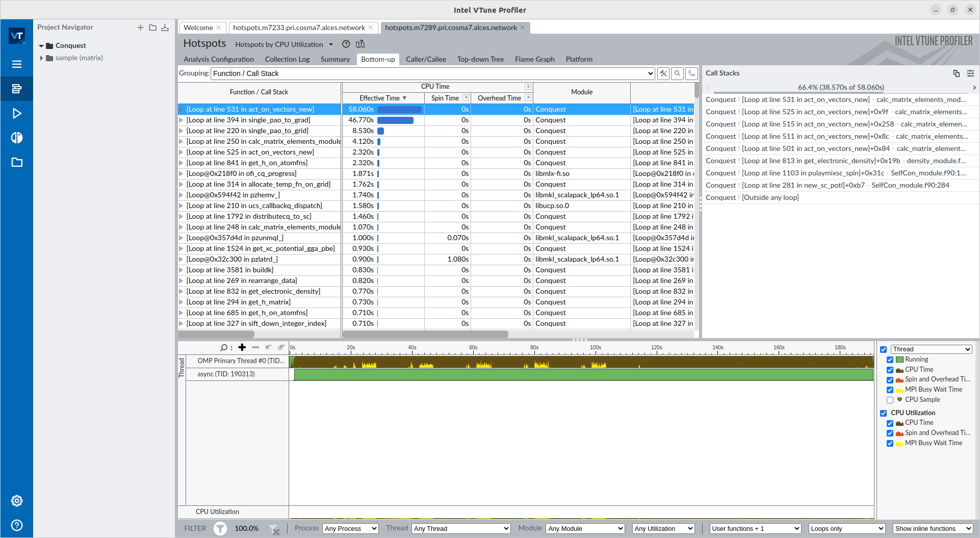Screen dimensions: 980x538
Task: Click the search magnifier icon beside Grouping
Action: pos(677,73)
